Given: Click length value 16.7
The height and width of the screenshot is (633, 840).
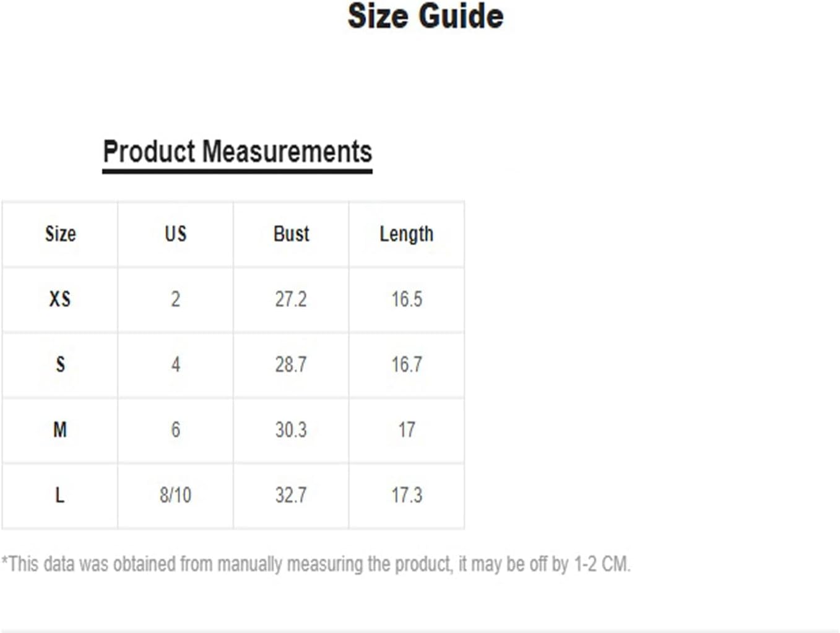Looking at the screenshot, I should coord(407,364).
